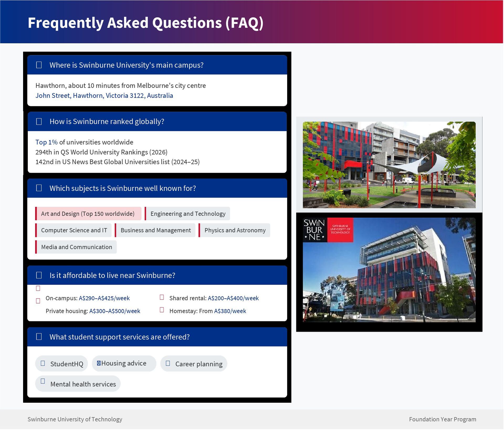Viewport: 504px width, 430px height.
Task: Click the Career planning icon
Action: tap(168, 363)
